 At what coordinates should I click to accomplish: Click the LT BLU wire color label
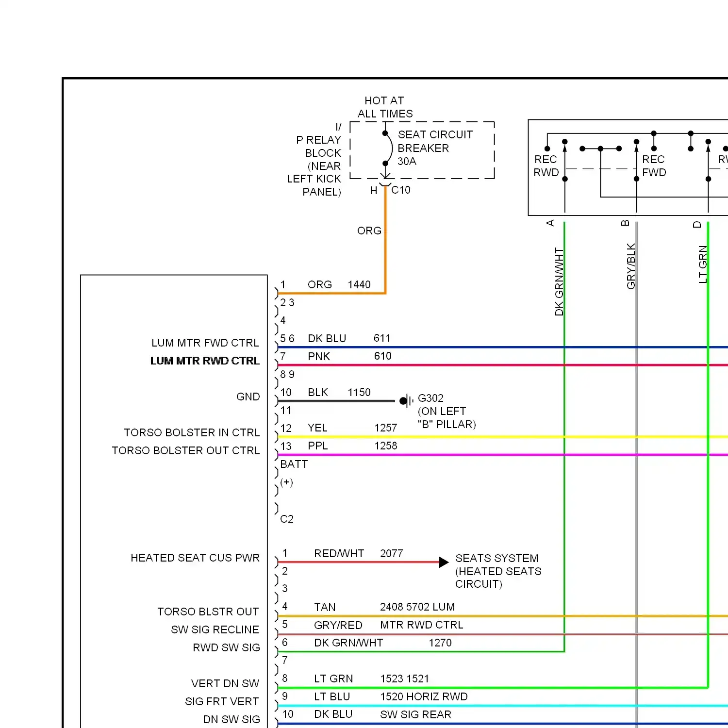[x=332, y=697]
